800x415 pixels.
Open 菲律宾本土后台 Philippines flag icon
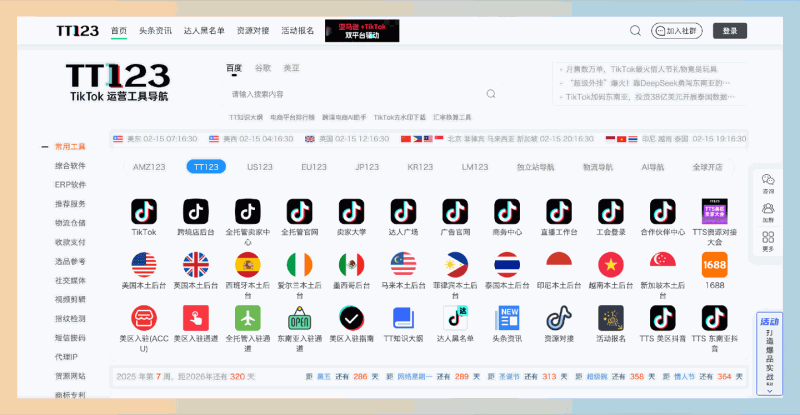455,265
